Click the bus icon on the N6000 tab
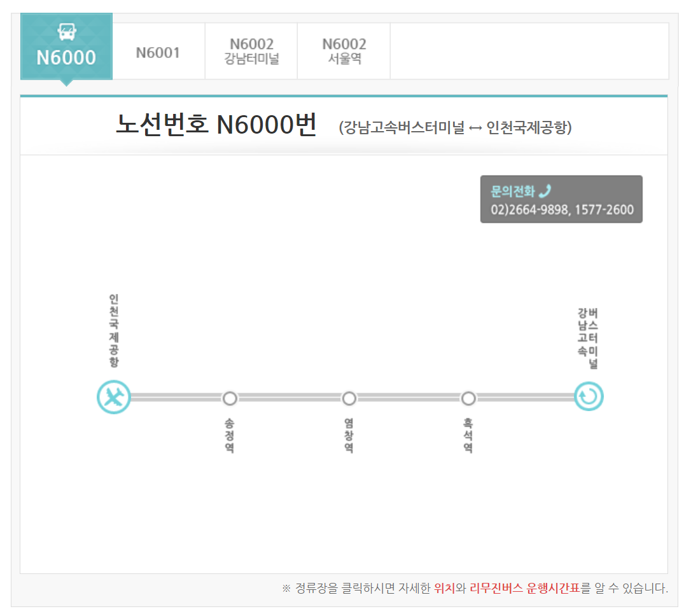This screenshot has width=684, height=616. click(66, 31)
